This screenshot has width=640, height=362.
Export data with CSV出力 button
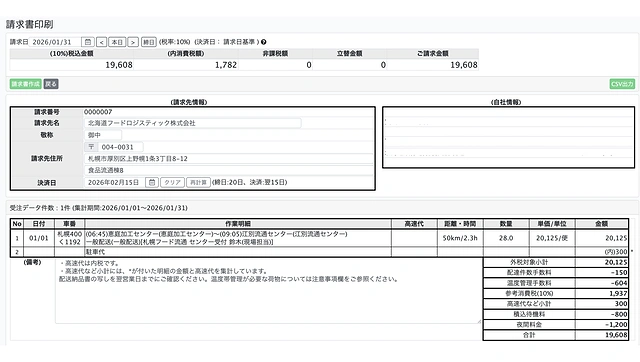tap(622, 84)
